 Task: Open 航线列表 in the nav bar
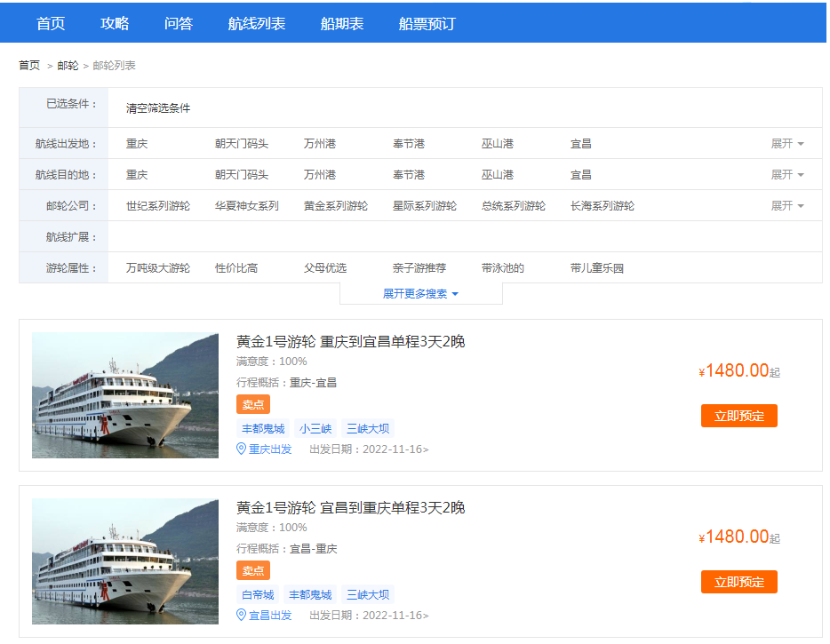(x=257, y=24)
